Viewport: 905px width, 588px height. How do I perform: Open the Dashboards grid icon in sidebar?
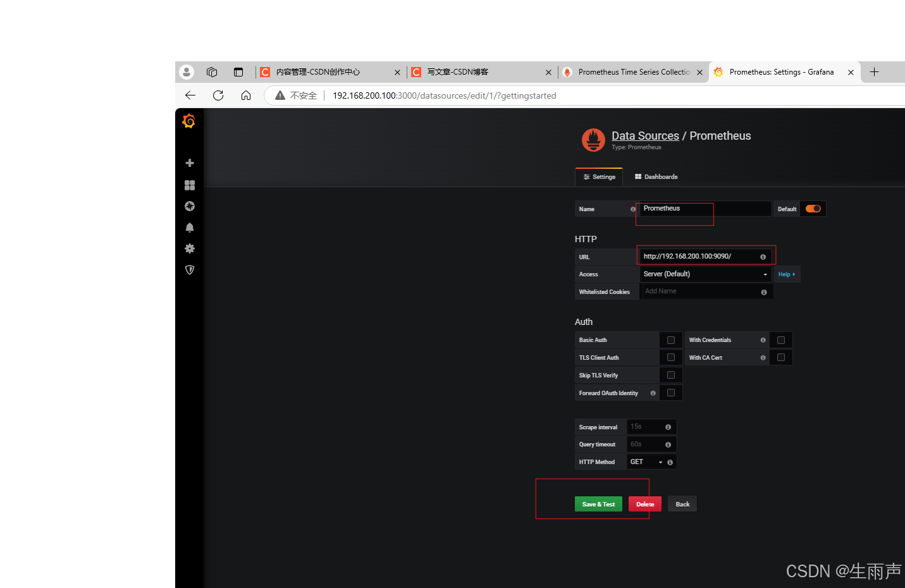tap(190, 185)
